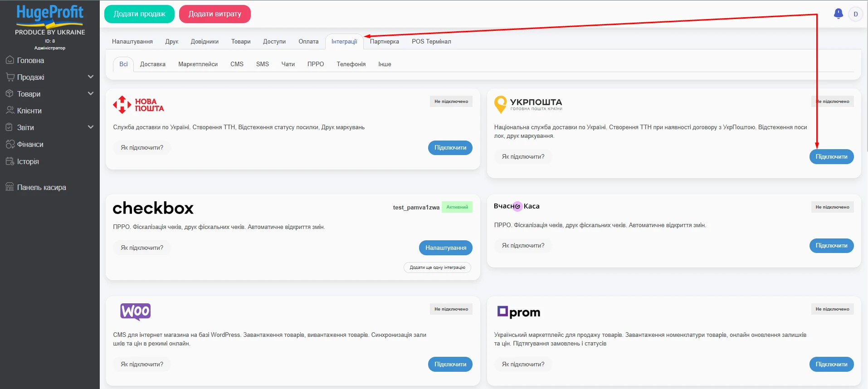Expand the Товари sidebar submenu chevron
Image resolution: width=868 pixels, height=389 pixels.
click(91, 93)
